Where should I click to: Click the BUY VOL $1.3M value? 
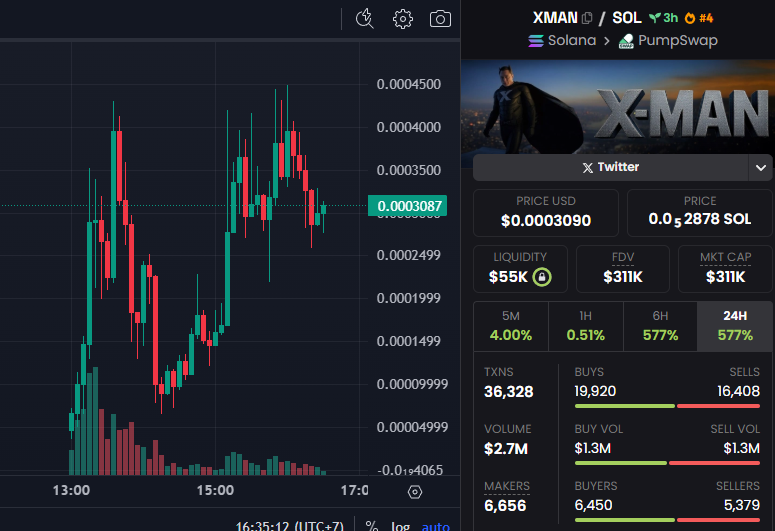[x=593, y=448]
